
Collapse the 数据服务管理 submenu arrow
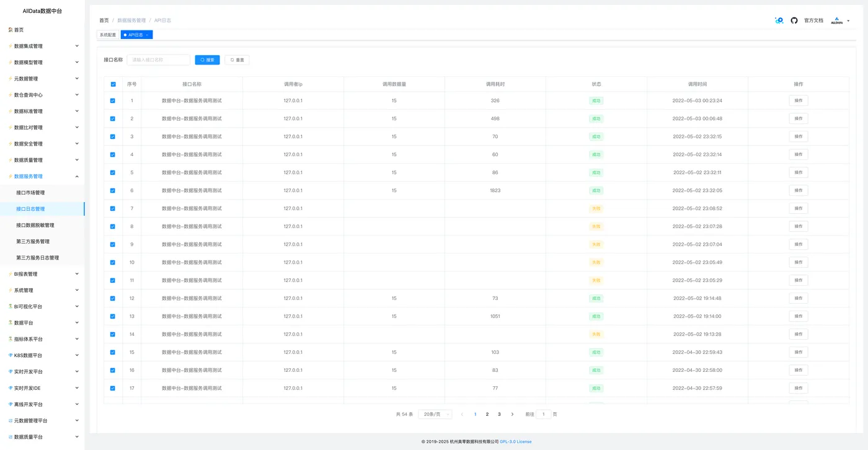(x=77, y=177)
